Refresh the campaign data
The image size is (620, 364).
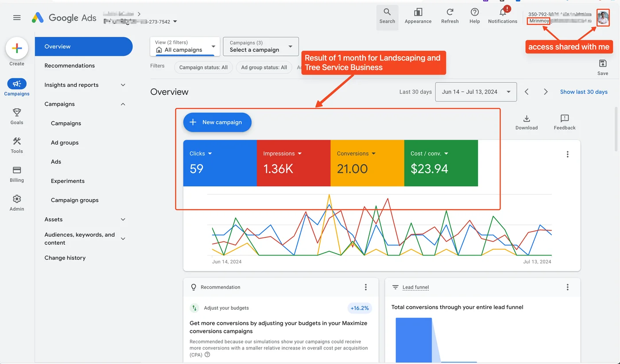pyautogui.click(x=449, y=17)
